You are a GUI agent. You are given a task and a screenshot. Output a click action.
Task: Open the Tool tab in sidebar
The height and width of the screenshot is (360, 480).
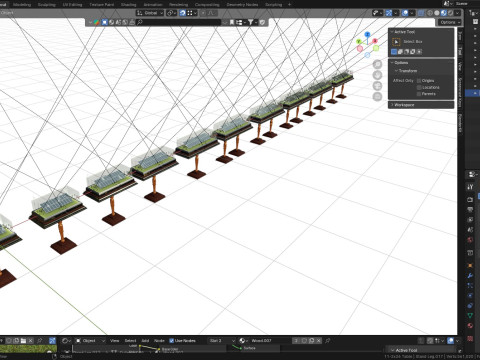(x=460, y=51)
